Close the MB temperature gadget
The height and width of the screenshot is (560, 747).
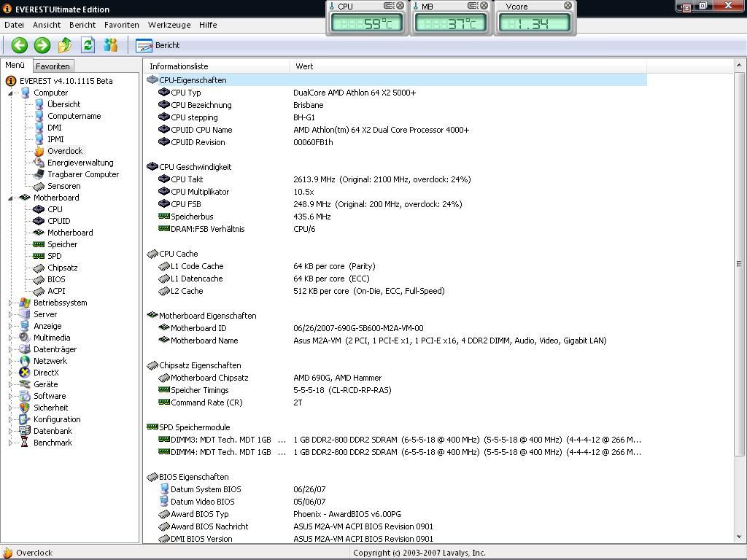[484, 6]
